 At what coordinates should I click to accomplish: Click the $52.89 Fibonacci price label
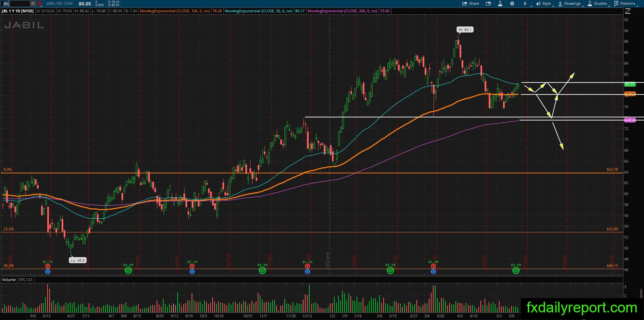coord(612,229)
